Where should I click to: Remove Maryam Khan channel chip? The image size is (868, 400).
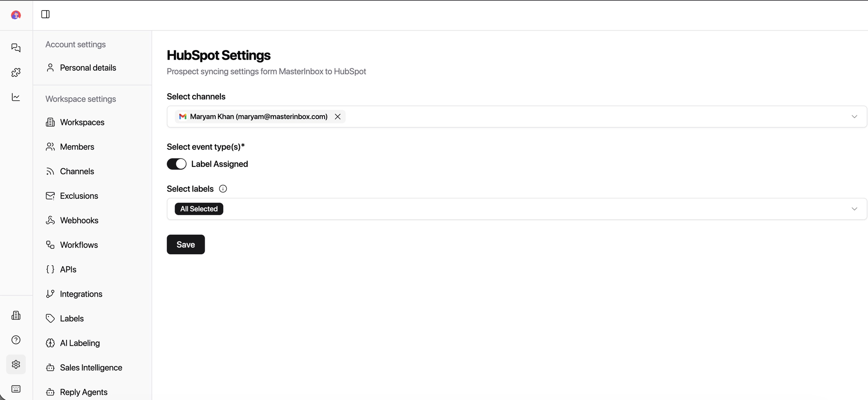[338, 117]
